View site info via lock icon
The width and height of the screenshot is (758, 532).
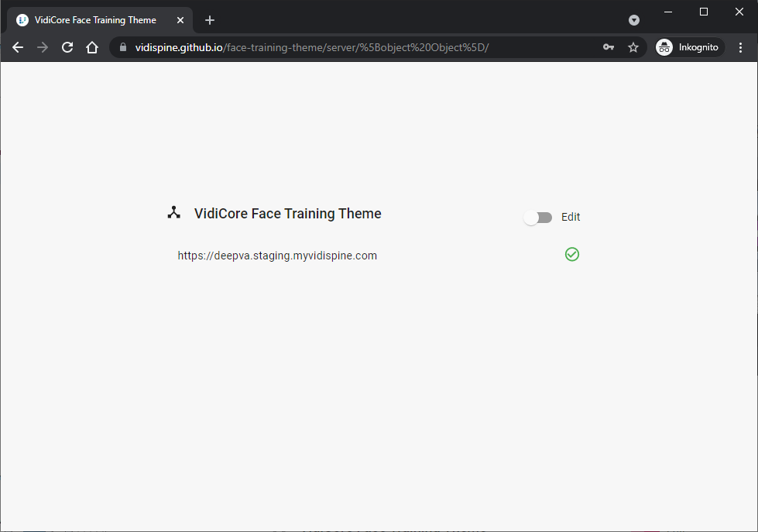122,47
